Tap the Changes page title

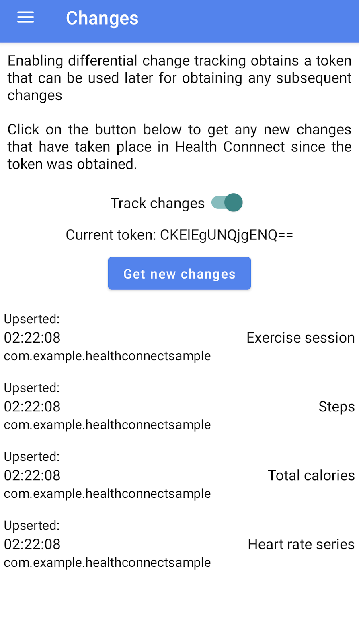tap(102, 19)
